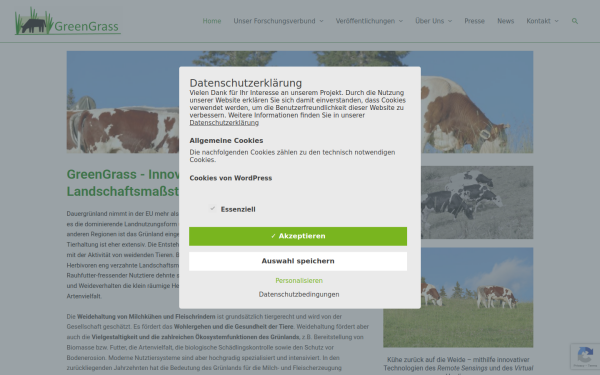The width and height of the screenshot is (600, 375).
Task: Open the Über Uns menu item
Action: point(430,21)
